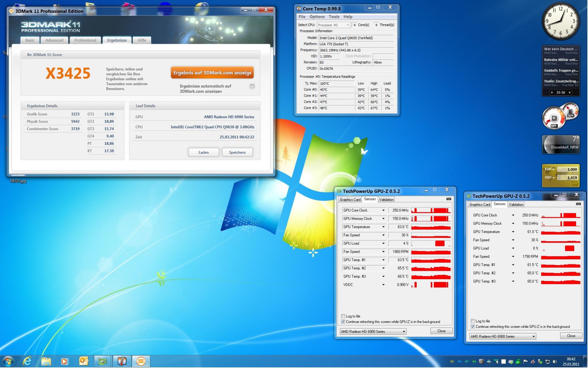The width and height of the screenshot is (588, 368).
Task: Launch Internet Explorer from the taskbar
Action: click(27, 361)
